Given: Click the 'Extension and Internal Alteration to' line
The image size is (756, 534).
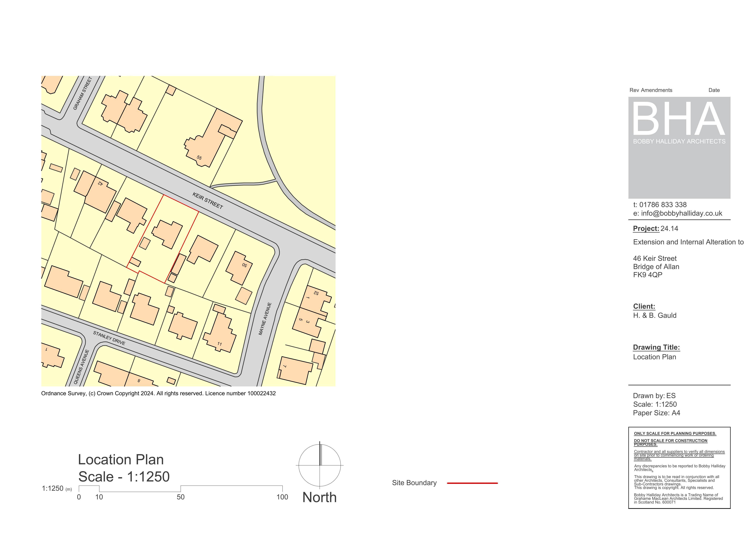Looking at the screenshot, I should coord(688,242).
